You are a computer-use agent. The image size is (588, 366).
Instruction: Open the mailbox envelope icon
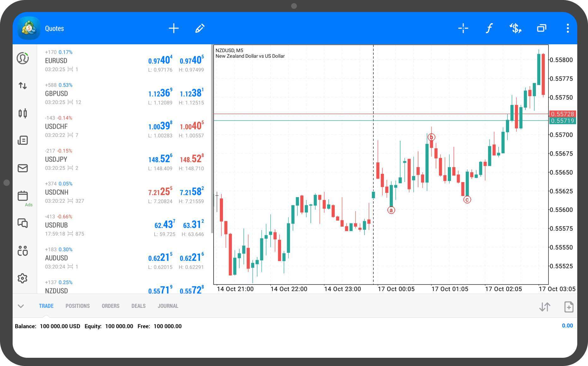(x=23, y=168)
